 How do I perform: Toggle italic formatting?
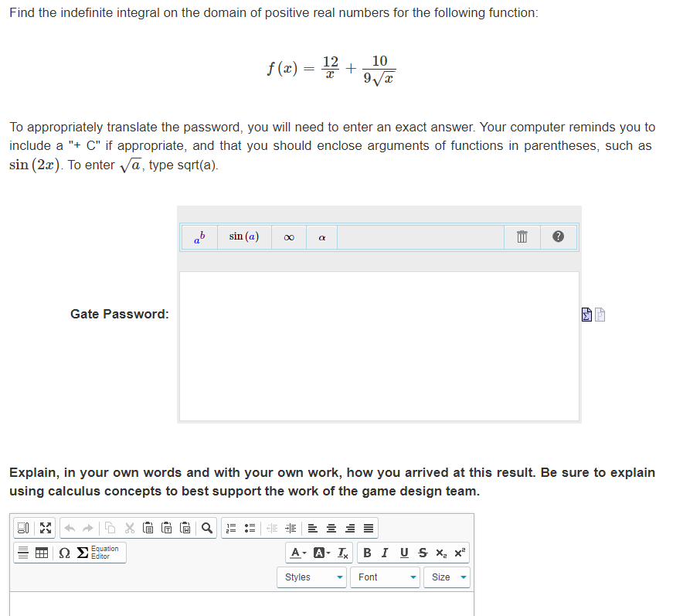[x=385, y=553]
